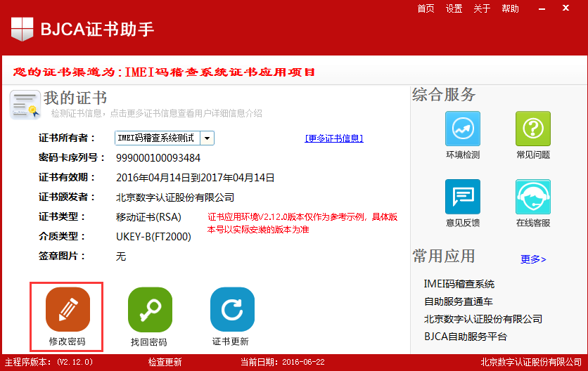Open 常见问题 question mark icon
The width and height of the screenshot is (588, 371).
pos(533,129)
